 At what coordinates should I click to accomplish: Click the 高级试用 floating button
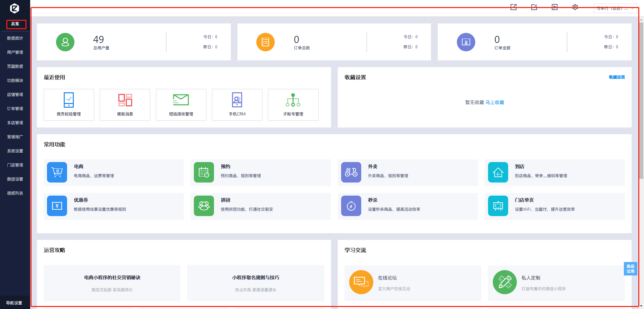click(630, 269)
